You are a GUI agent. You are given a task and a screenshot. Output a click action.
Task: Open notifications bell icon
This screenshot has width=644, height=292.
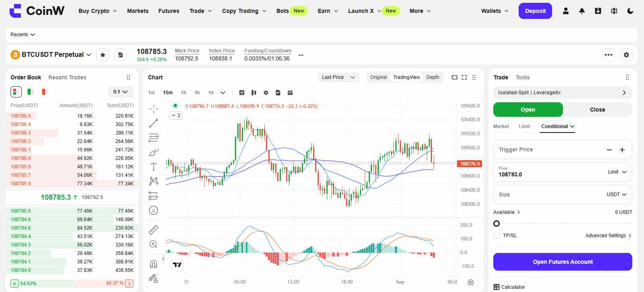click(582, 11)
